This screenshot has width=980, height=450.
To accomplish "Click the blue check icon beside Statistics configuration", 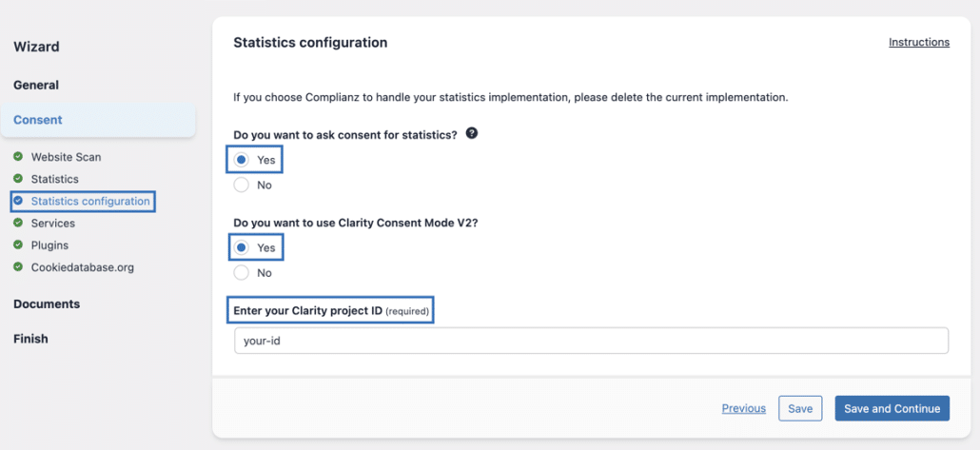I will (18, 201).
